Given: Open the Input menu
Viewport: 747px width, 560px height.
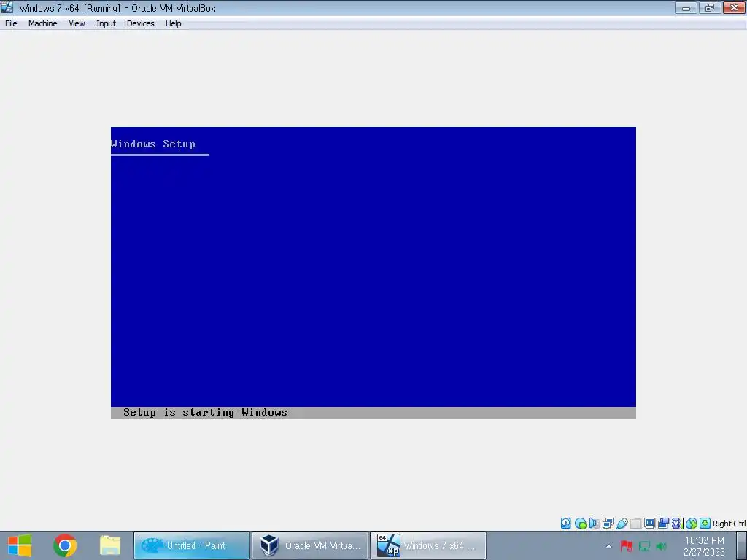Looking at the screenshot, I should pyautogui.click(x=106, y=23).
